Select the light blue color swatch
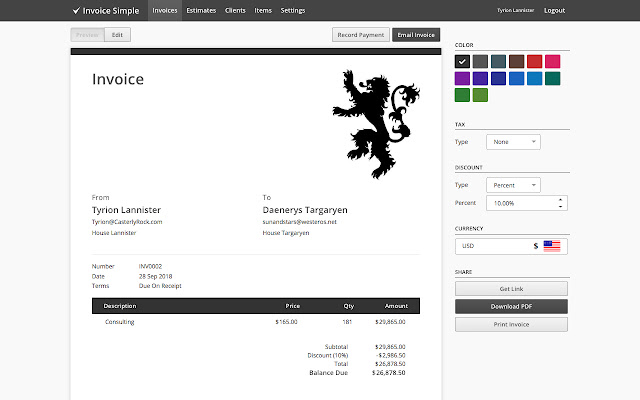 (x=534, y=78)
